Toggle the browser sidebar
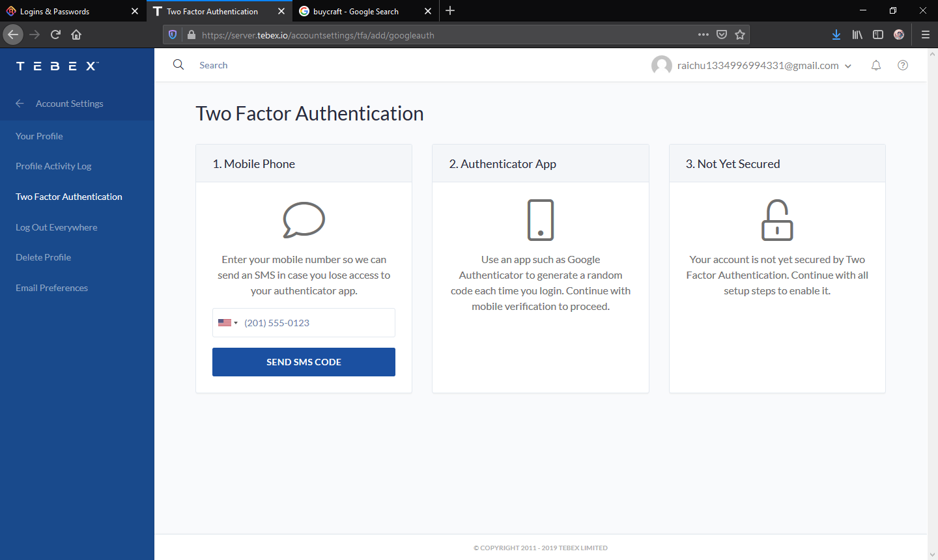938x560 pixels. pyautogui.click(x=878, y=35)
